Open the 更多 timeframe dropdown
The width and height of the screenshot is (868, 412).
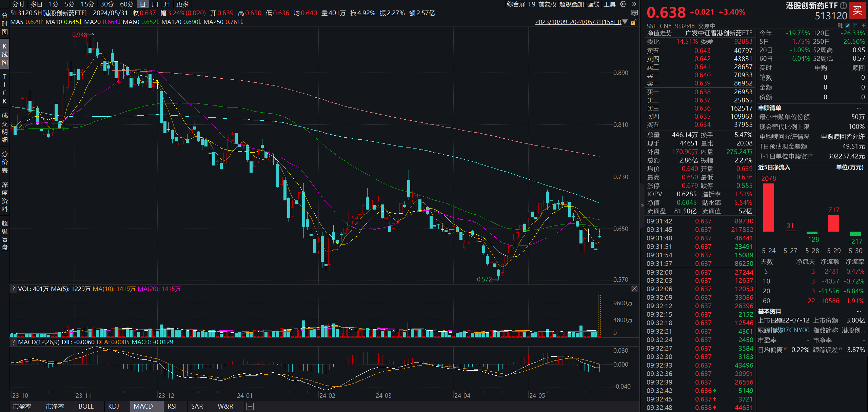(182, 4)
